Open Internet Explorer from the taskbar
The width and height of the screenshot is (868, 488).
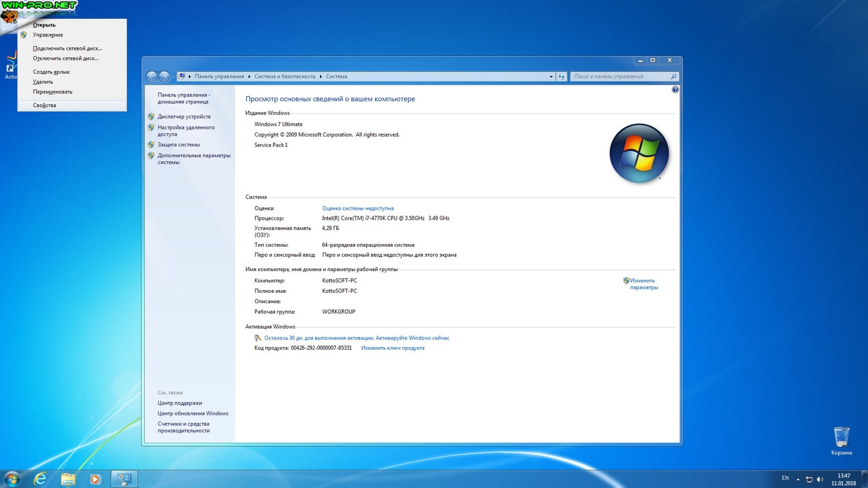tap(40, 479)
